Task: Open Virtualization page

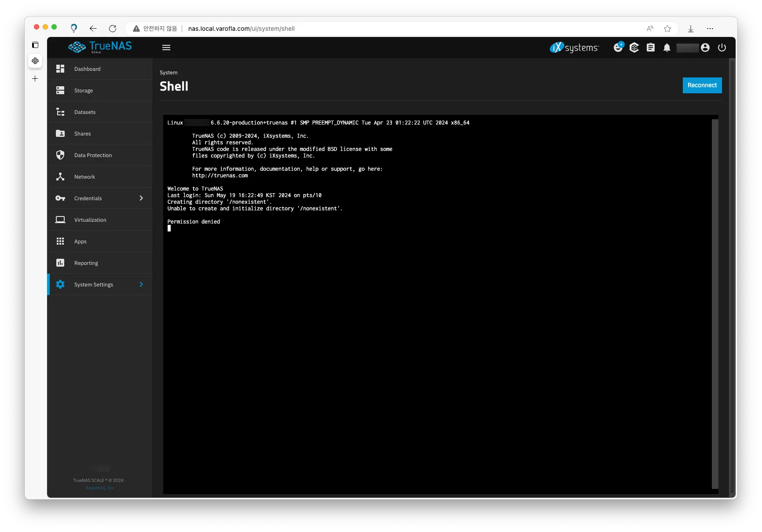Action: [100, 220]
